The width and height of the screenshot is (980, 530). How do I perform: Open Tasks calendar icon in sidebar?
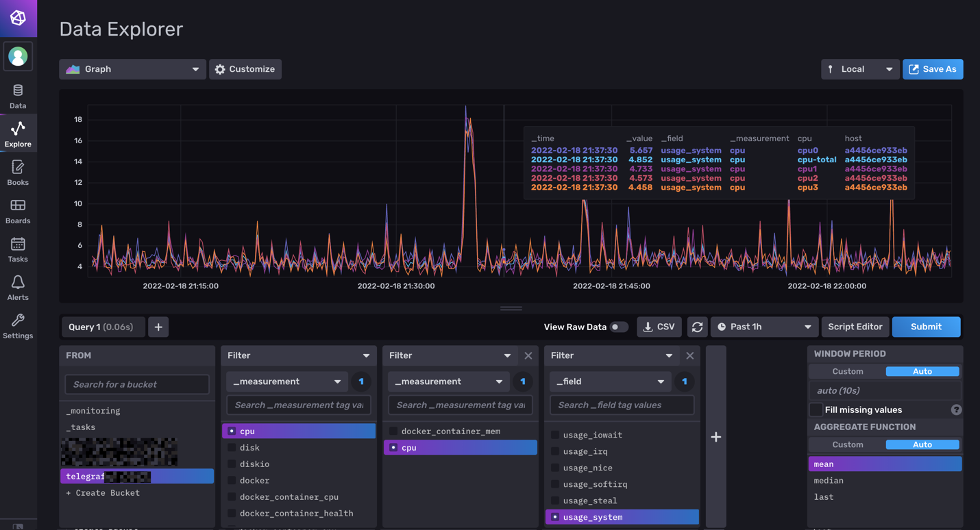click(x=18, y=249)
